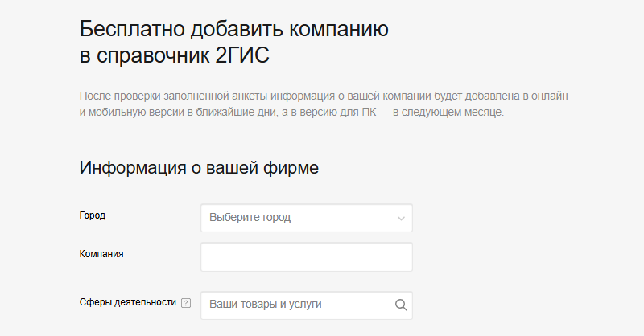
Task: Click the word "Информация" in the section heading
Action: pos(131,168)
